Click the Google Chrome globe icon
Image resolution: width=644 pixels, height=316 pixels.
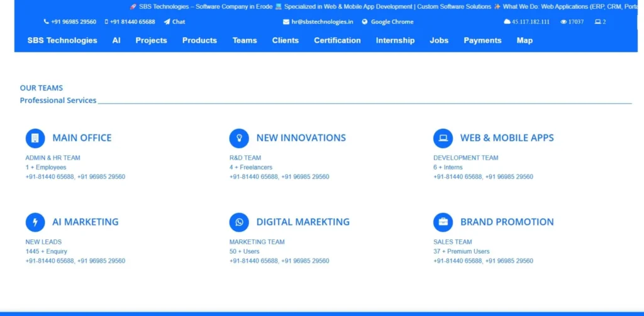(365, 22)
